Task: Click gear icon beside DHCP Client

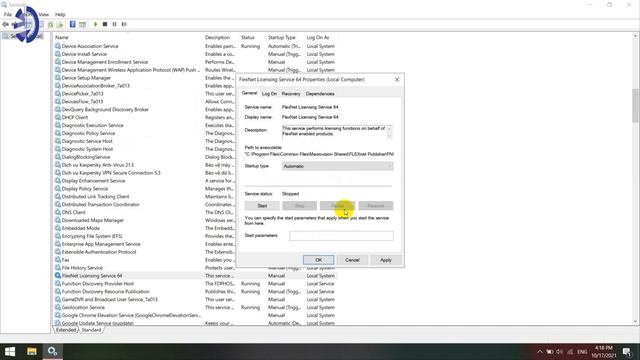Action: [x=58, y=117]
